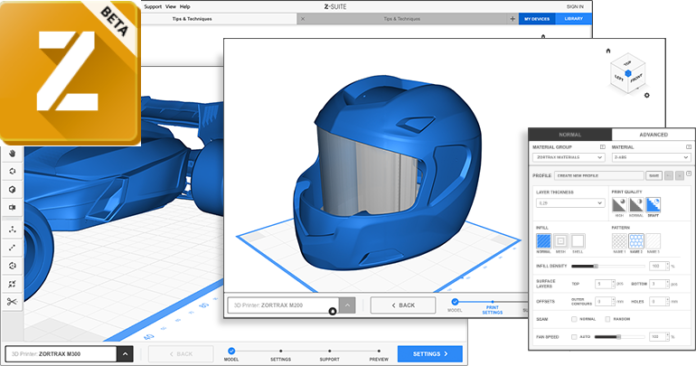Select the scissors Split tool
Screen dimensions: 696x366
click(12, 302)
